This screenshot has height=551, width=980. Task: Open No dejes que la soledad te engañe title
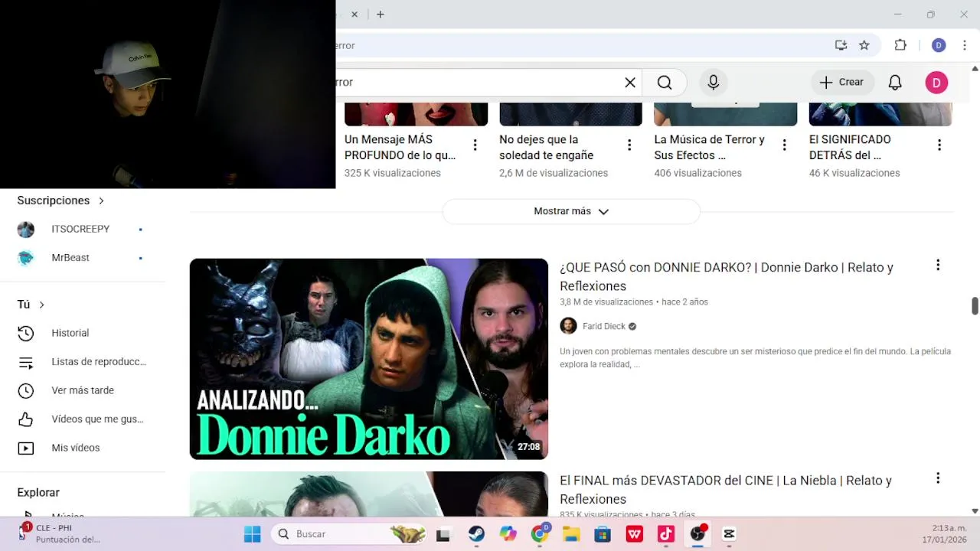click(x=547, y=147)
